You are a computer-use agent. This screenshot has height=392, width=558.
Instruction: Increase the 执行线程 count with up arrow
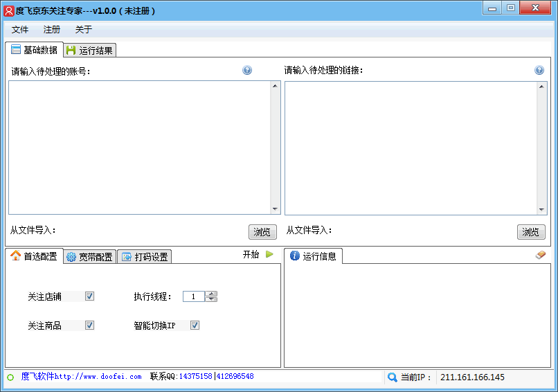(212, 294)
